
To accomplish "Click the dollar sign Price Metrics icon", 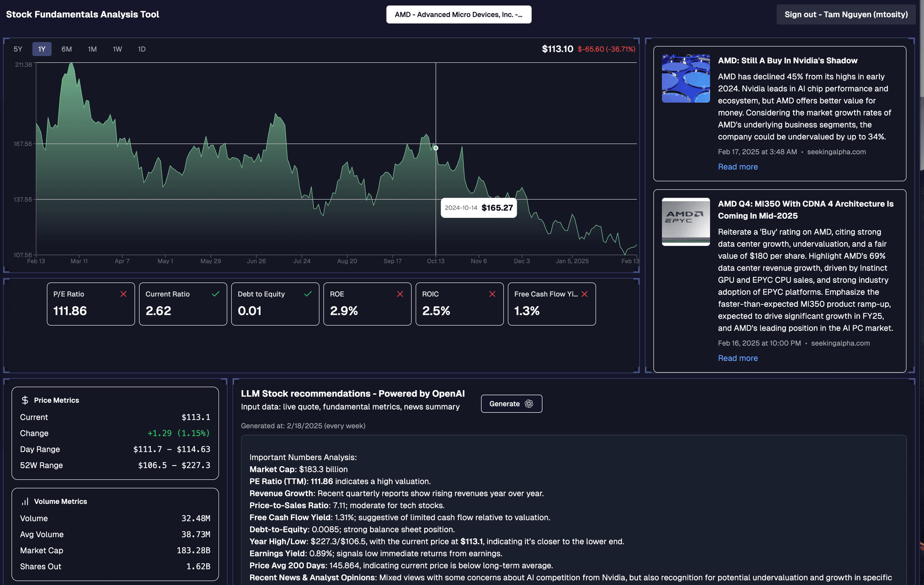I will coord(25,400).
